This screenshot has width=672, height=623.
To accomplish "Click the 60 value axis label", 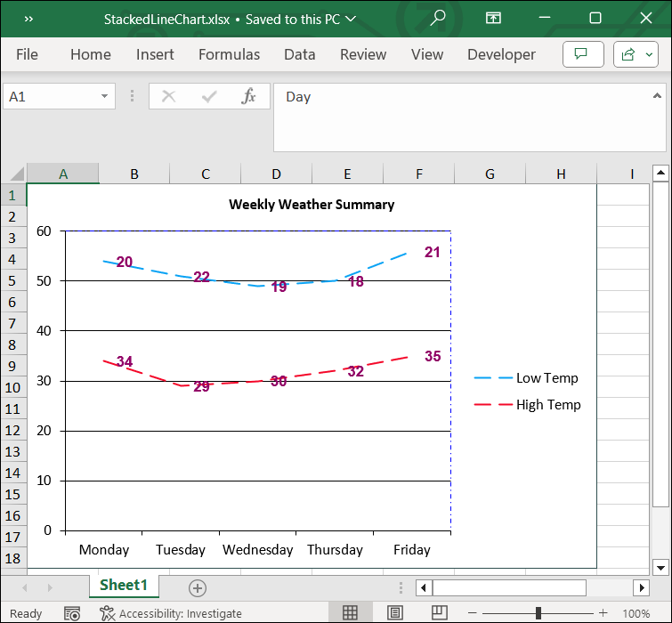I will click(x=44, y=231).
